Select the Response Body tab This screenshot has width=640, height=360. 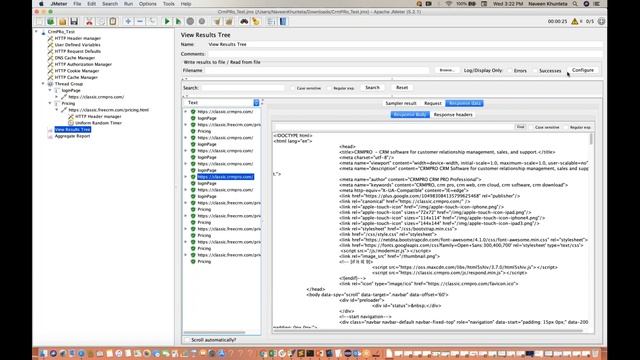tap(410, 115)
